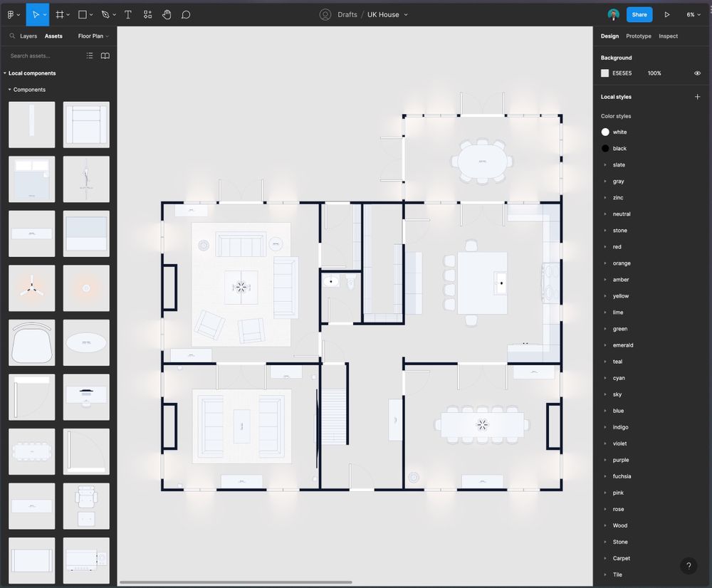The height and width of the screenshot is (588, 712).
Task: Present the prototype with play icon
Action: [x=666, y=14]
